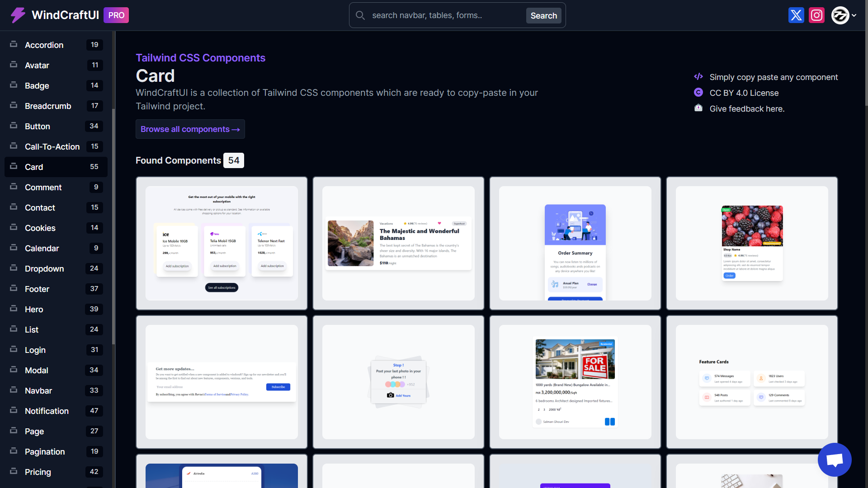Select Hero in the sidebar
The height and width of the screenshot is (488, 868).
click(x=56, y=309)
